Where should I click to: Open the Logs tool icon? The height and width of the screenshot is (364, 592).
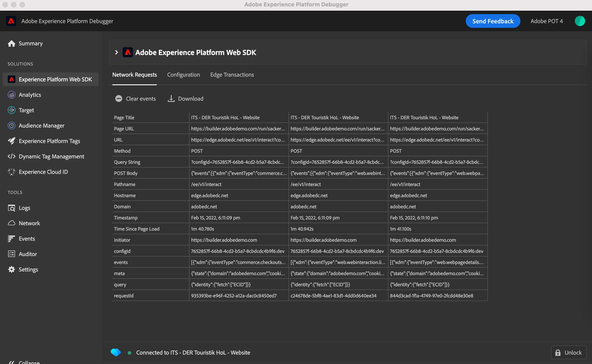click(x=11, y=208)
